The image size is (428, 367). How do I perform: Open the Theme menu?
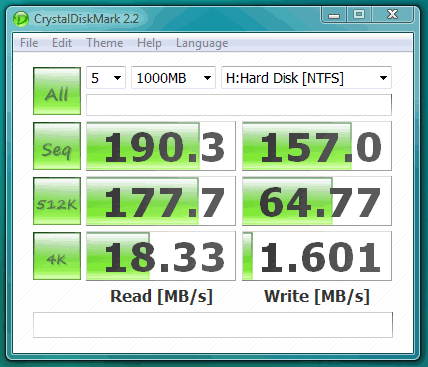(x=105, y=43)
